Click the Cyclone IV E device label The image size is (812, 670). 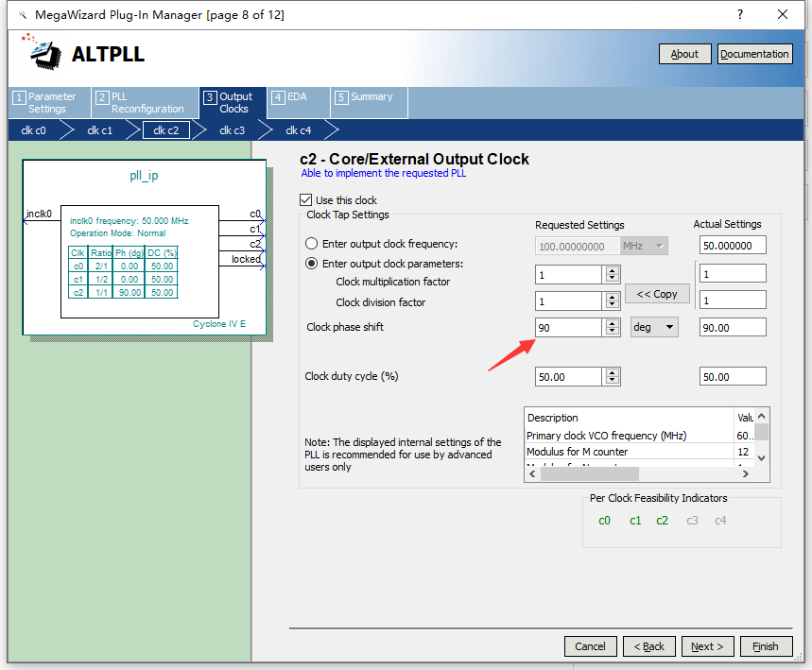[219, 323]
